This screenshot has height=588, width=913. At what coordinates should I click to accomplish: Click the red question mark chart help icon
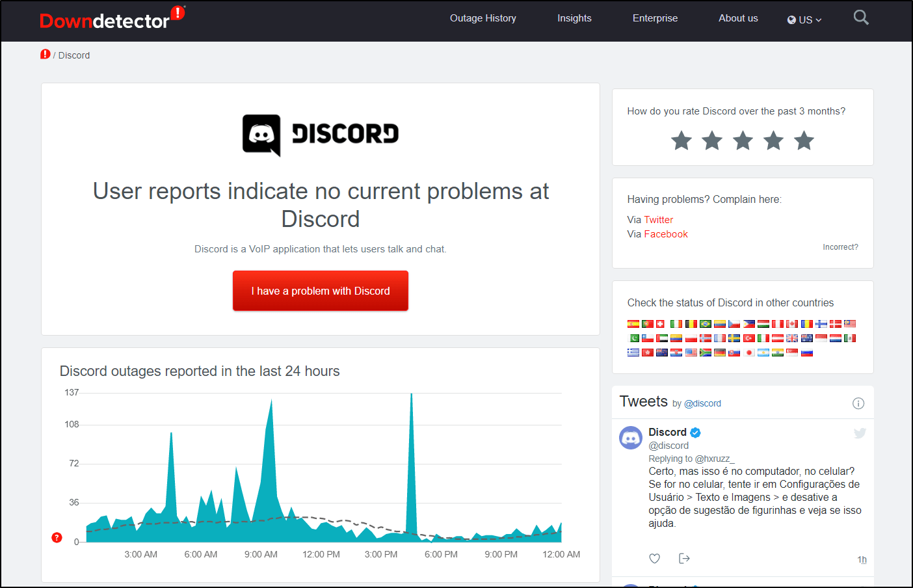point(57,538)
